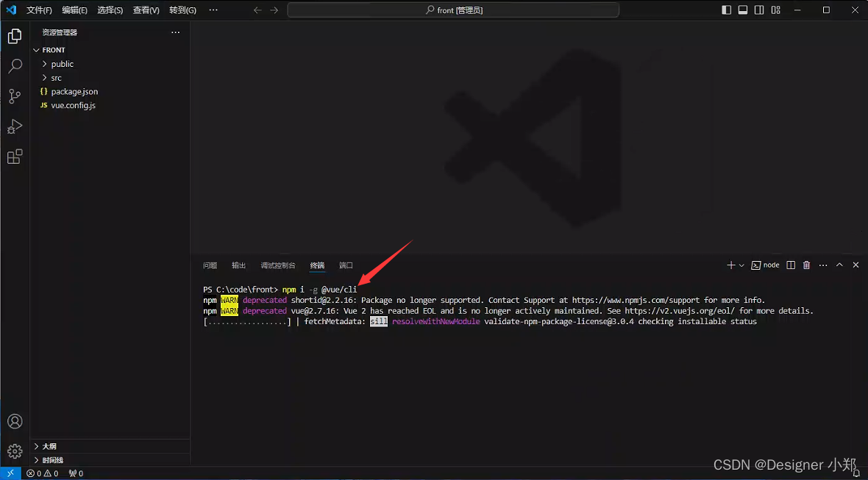868x480 pixels.
Task: Close the terminal panel
Action: click(x=855, y=265)
